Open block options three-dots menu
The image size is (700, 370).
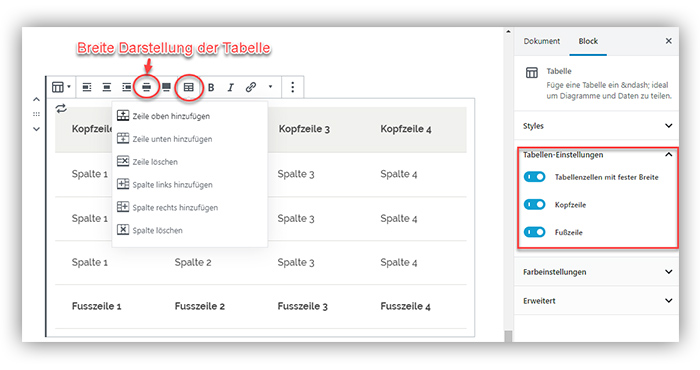coord(292,87)
